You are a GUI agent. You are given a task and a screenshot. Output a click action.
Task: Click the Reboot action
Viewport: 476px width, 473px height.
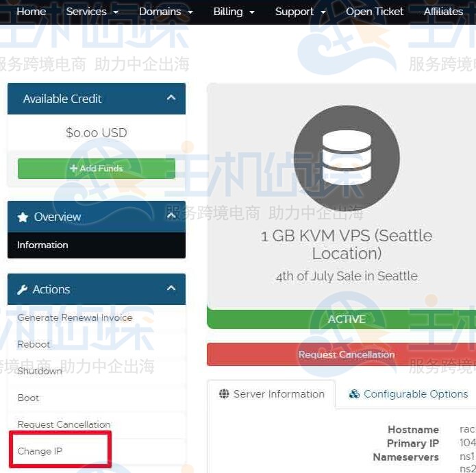tap(34, 345)
